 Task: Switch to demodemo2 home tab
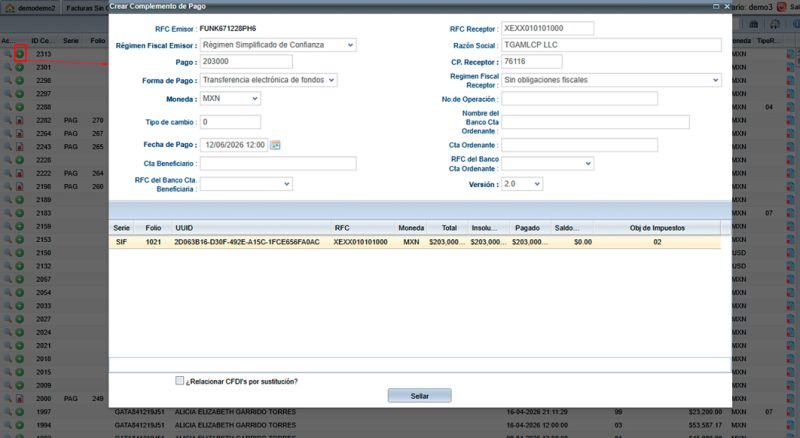[31, 8]
